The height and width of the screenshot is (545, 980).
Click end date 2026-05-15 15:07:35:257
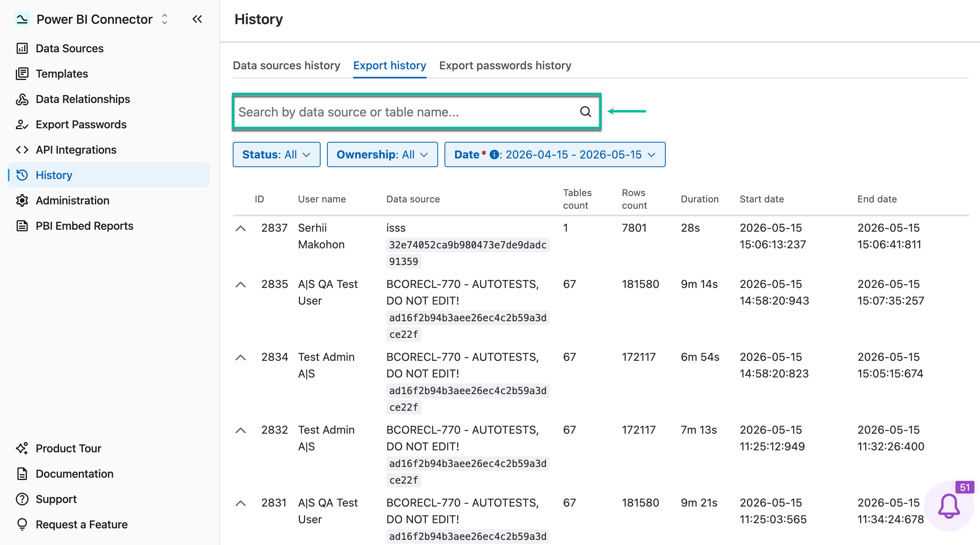(891, 292)
